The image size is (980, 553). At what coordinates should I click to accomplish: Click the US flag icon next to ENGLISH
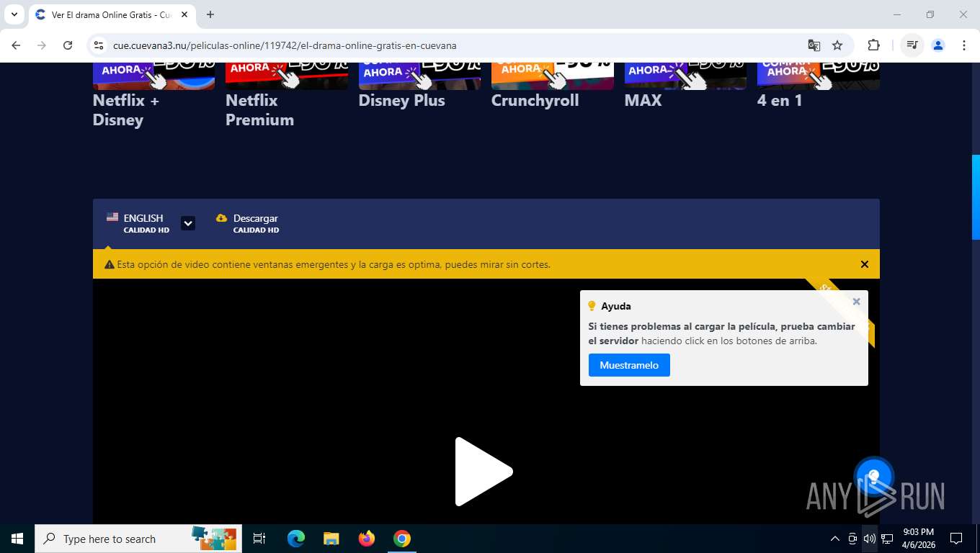(x=112, y=217)
